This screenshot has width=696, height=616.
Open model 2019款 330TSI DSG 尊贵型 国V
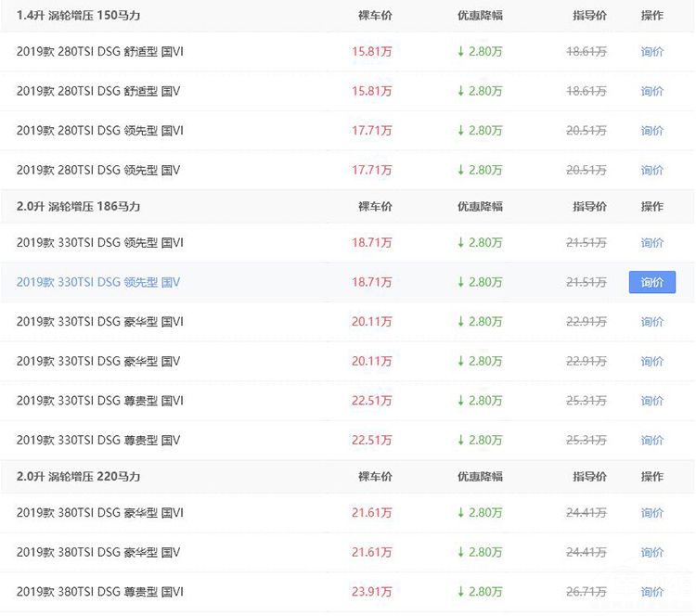[98, 440]
